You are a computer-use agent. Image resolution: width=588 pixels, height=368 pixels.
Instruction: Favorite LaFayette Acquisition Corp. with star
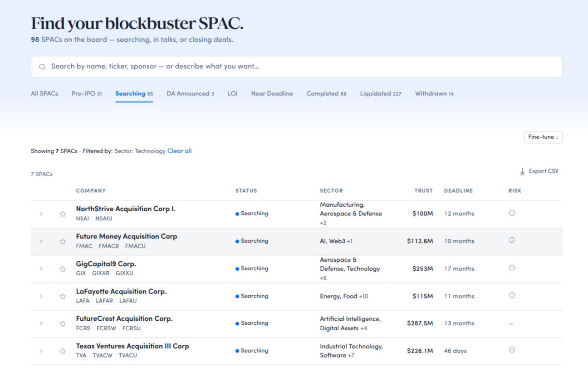63,296
